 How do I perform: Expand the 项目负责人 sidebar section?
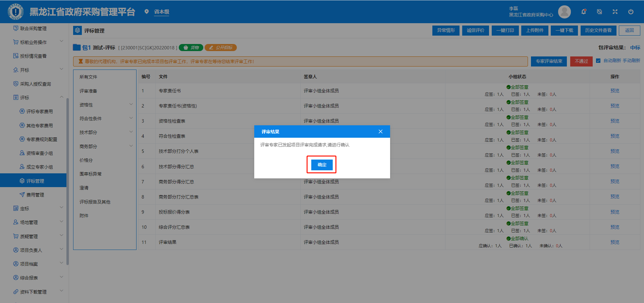(x=61, y=249)
